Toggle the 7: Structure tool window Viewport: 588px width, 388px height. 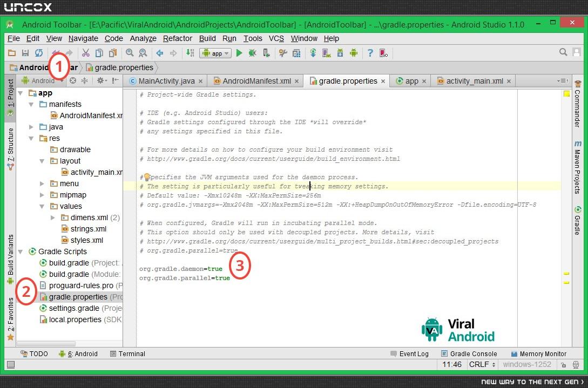click(x=10, y=149)
